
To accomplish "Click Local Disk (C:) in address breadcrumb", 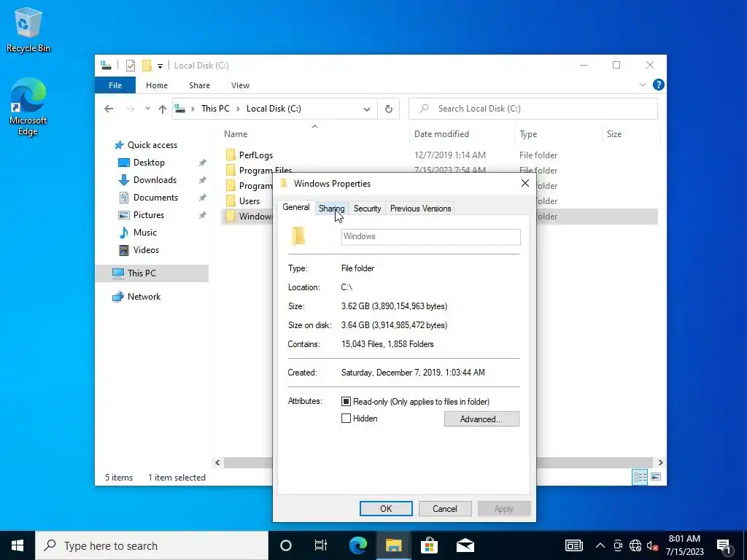I will (274, 109).
